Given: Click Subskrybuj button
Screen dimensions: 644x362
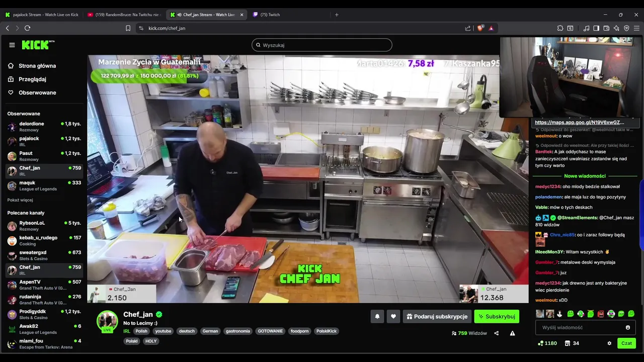Looking at the screenshot, I should (x=497, y=316).
